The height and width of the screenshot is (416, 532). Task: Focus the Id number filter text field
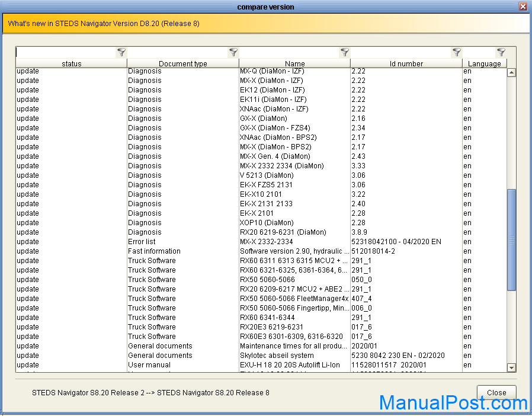pyautogui.click(x=401, y=52)
